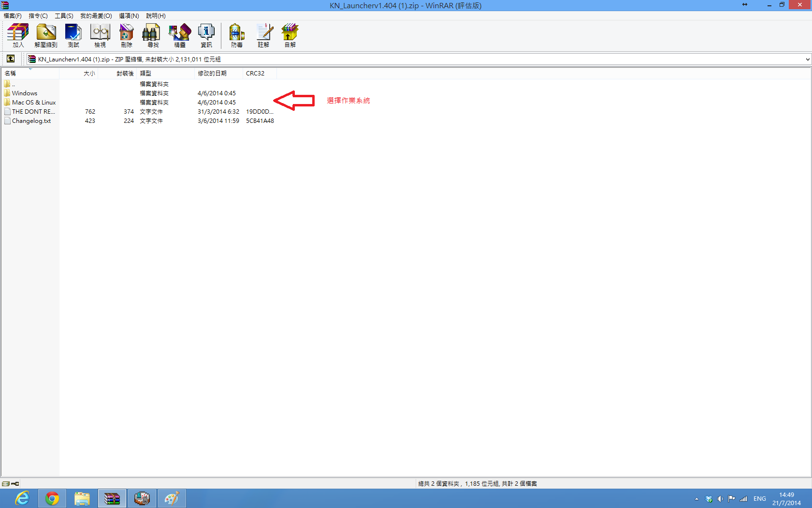Click the parent folder ".." icon
Viewport: 812px width, 508px height.
tap(7, 84)
